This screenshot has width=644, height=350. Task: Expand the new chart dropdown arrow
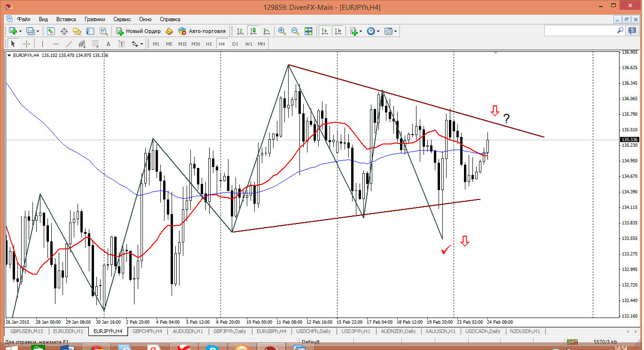tap(19, 31)
